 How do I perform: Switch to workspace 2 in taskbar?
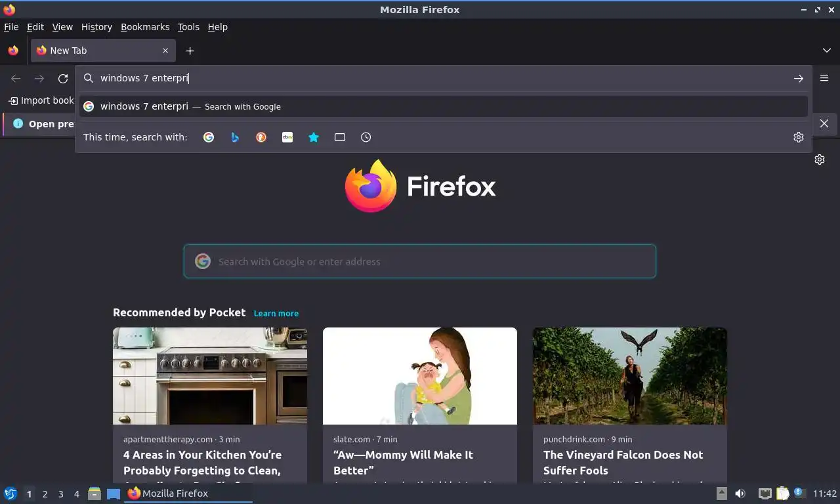45,494
